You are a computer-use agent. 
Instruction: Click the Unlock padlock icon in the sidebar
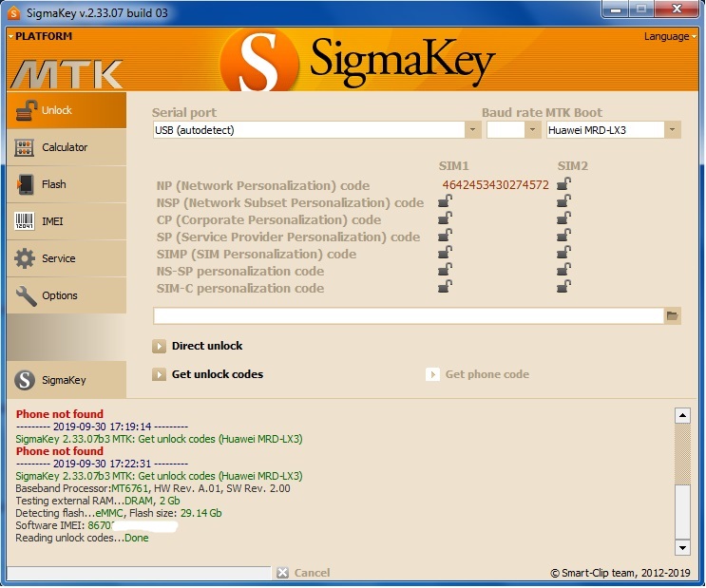click(26, 110)
